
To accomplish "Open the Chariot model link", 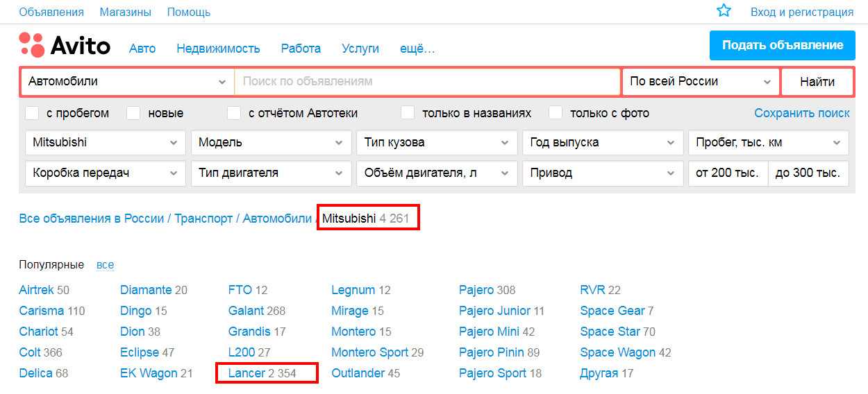I will click(38, 332).
